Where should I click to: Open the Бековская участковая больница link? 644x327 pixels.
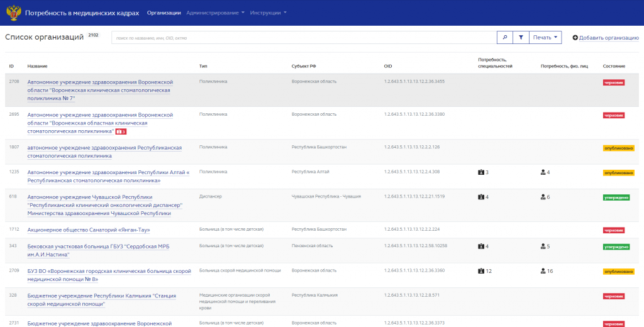coord(99,250)
